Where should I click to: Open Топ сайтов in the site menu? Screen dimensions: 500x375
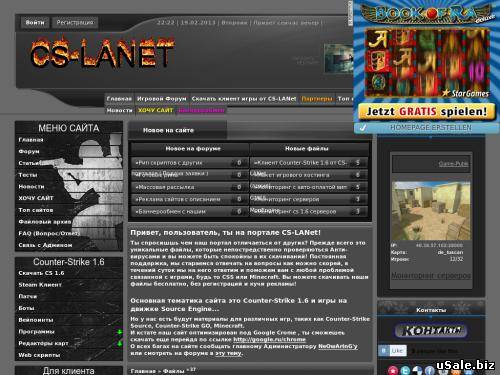[x=36, y=210]
